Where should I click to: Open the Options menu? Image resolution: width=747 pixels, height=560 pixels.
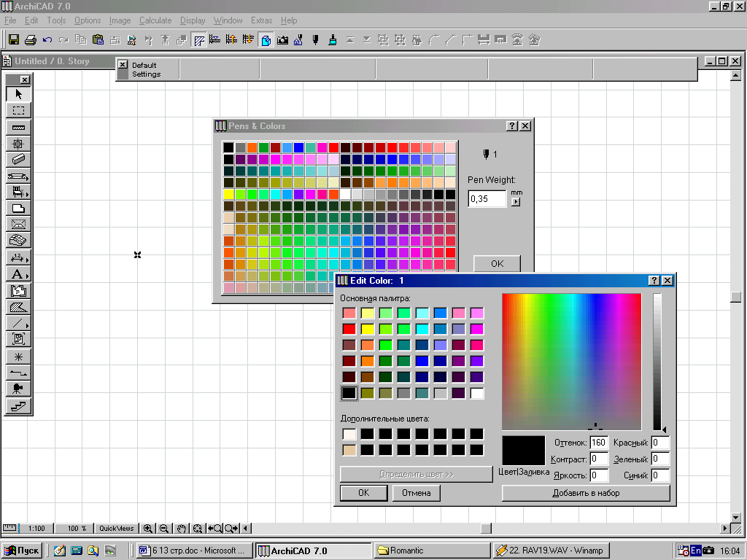coord(88,20)
